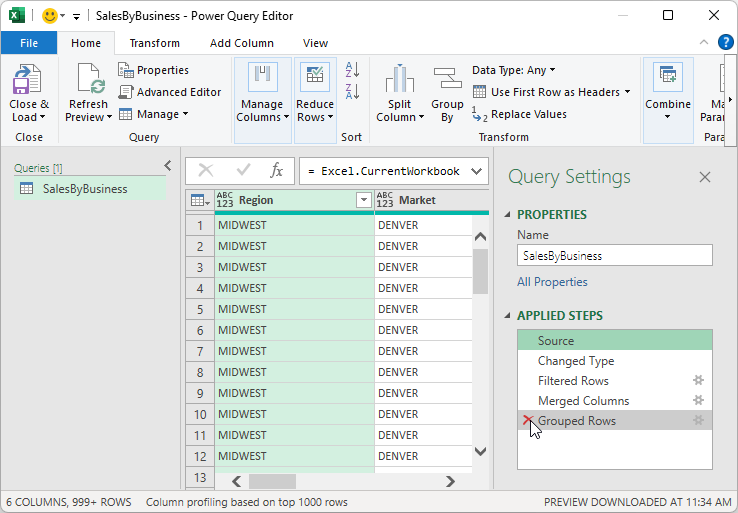
Task: Click the query Name input field
Action: tap(615, 256)
